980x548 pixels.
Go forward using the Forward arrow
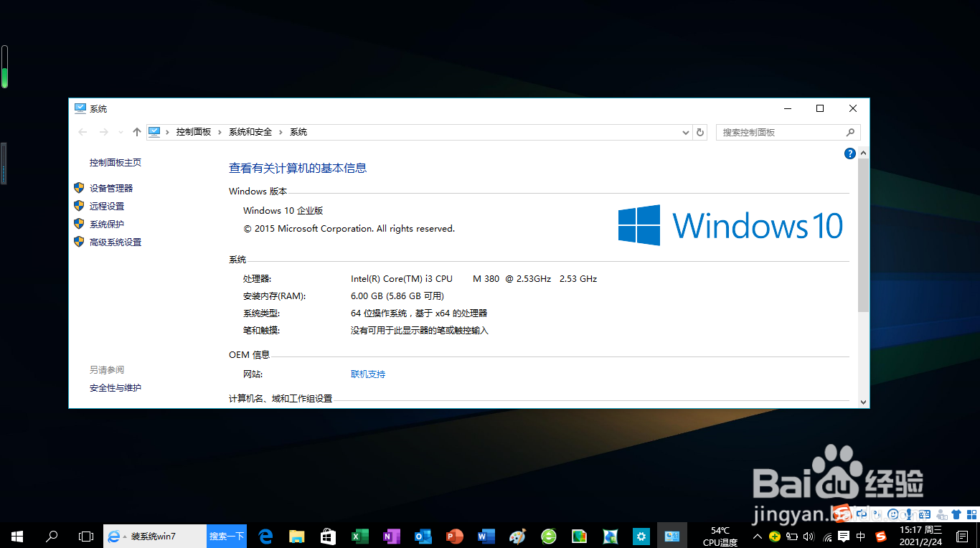click(104, 132)
